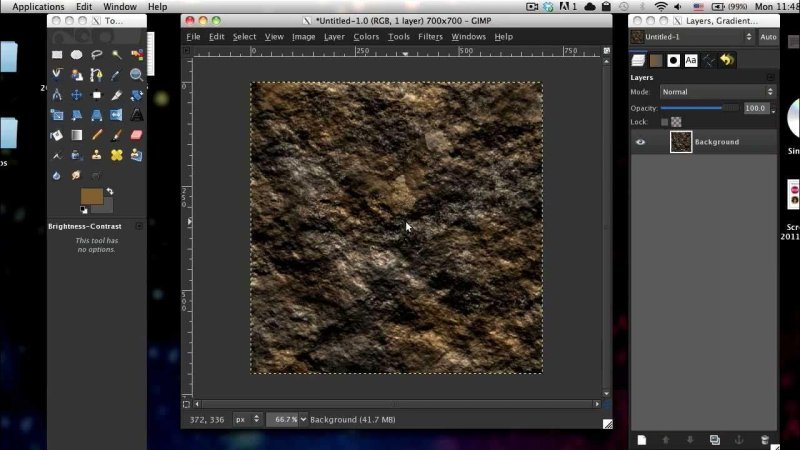Open the Filters menu

[430, 37]
